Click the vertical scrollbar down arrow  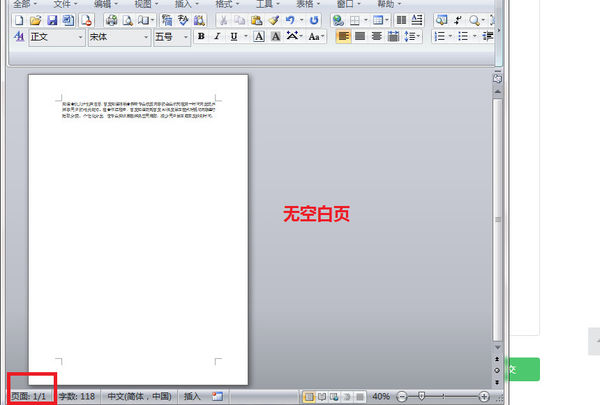(497, 348)
